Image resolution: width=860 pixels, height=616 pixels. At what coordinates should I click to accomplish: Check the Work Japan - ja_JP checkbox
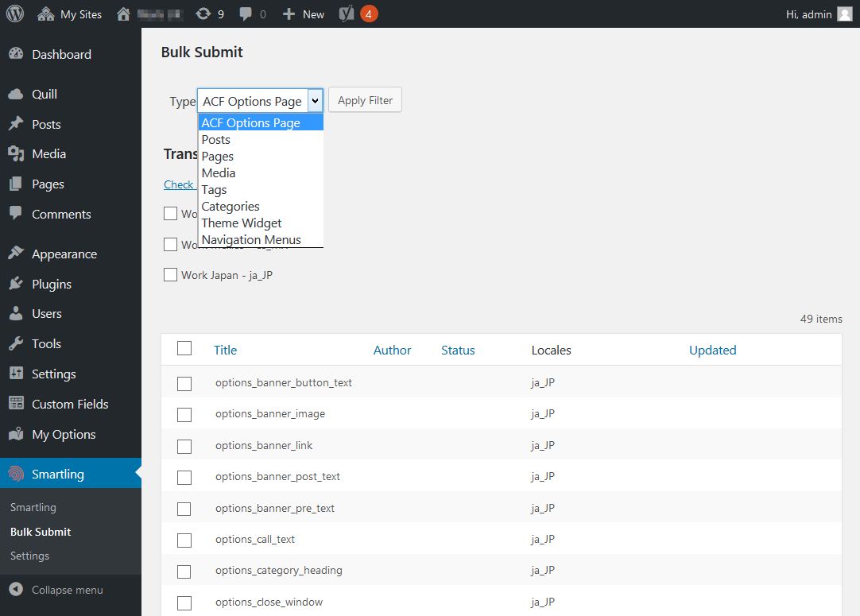click(171, 275)
